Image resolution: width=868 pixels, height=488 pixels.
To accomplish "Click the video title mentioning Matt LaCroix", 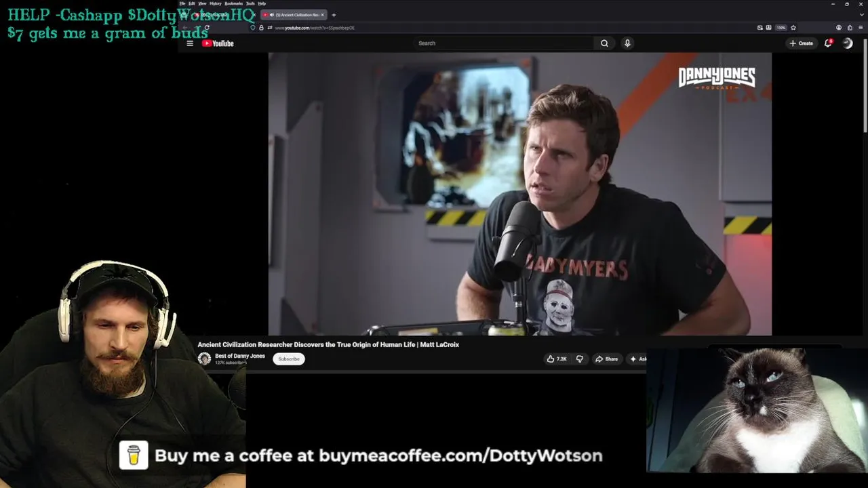I will pyautogui.click(x=328, y=344).
